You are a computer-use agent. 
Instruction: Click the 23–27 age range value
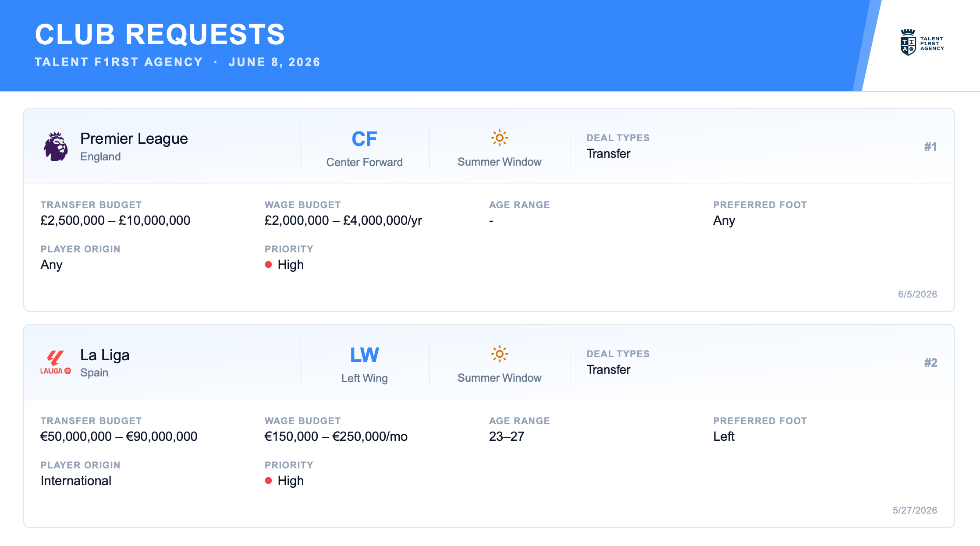507,436
